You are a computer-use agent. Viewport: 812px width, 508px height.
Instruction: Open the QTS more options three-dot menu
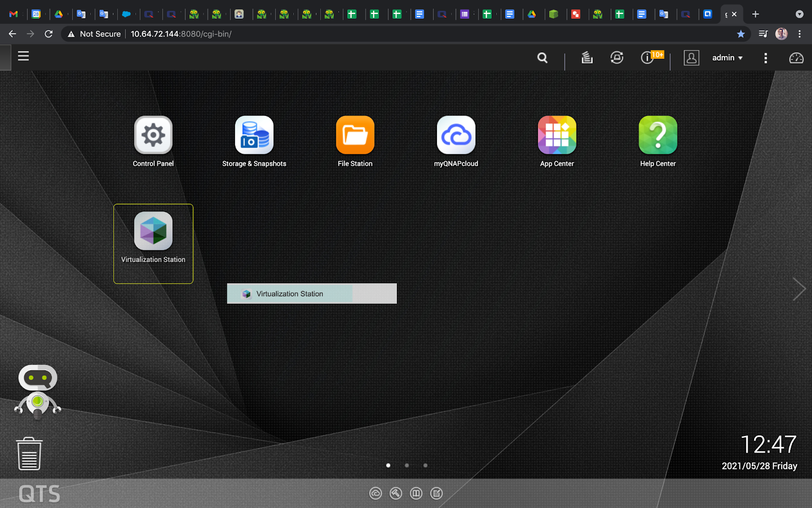[x=765, y=58]
